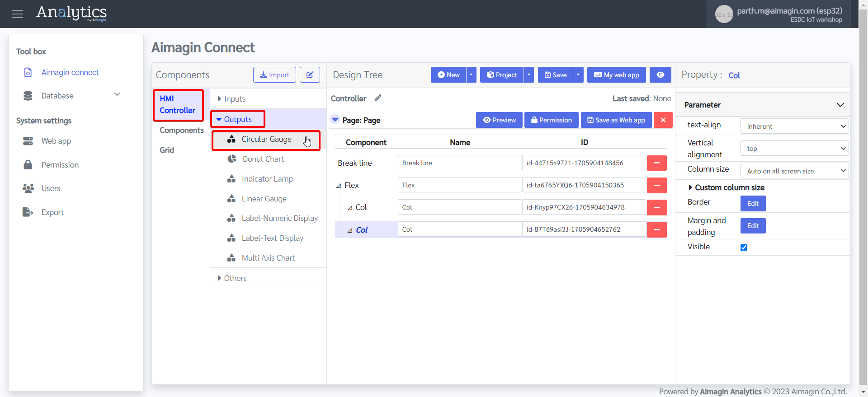Select the first Col tree node
The height and width of the screenshot is (397, 868).
[361, 207]
